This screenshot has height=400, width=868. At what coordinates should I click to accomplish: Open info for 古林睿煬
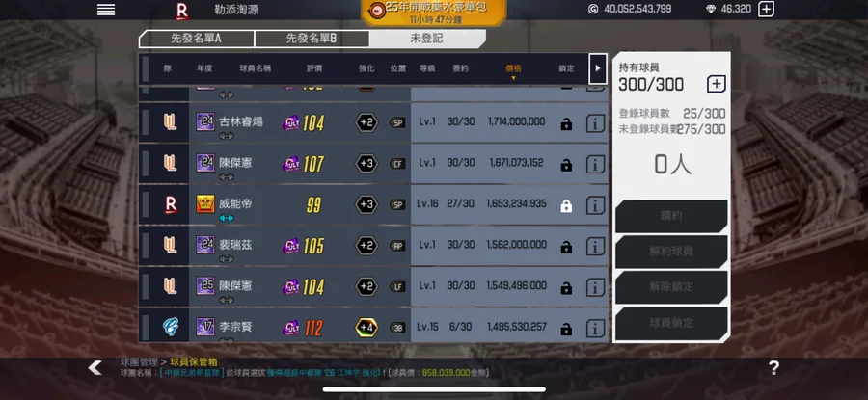tap(595, 123)
